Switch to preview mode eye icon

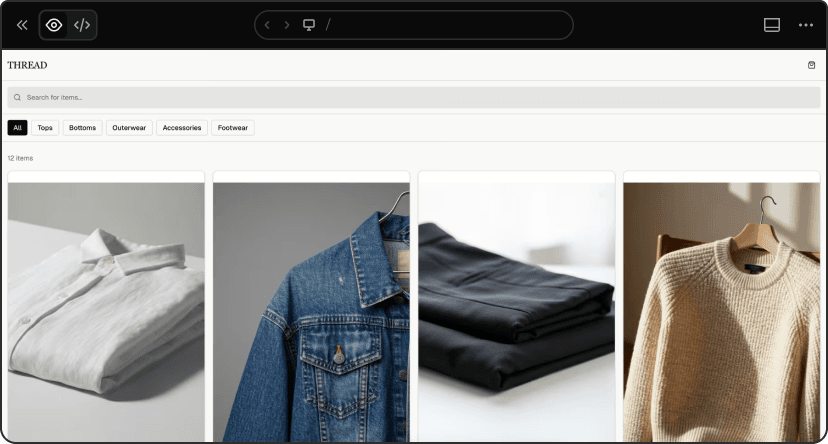(54, 25)
